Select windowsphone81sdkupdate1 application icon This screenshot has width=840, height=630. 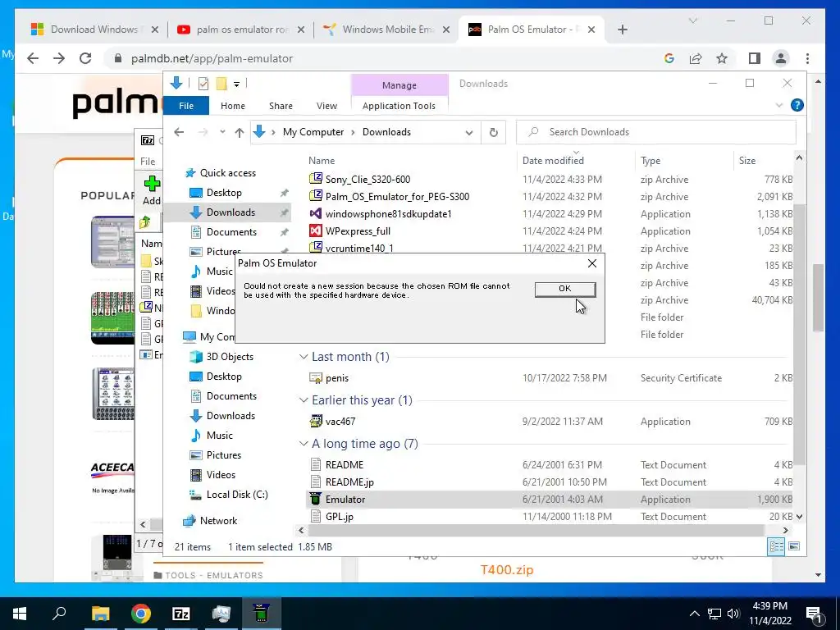316,214
